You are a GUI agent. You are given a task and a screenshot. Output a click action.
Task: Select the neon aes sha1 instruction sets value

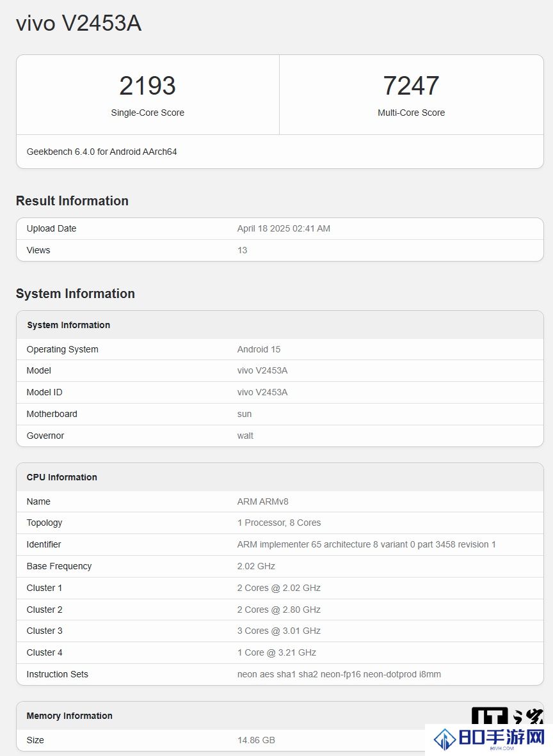click(339, 674)
